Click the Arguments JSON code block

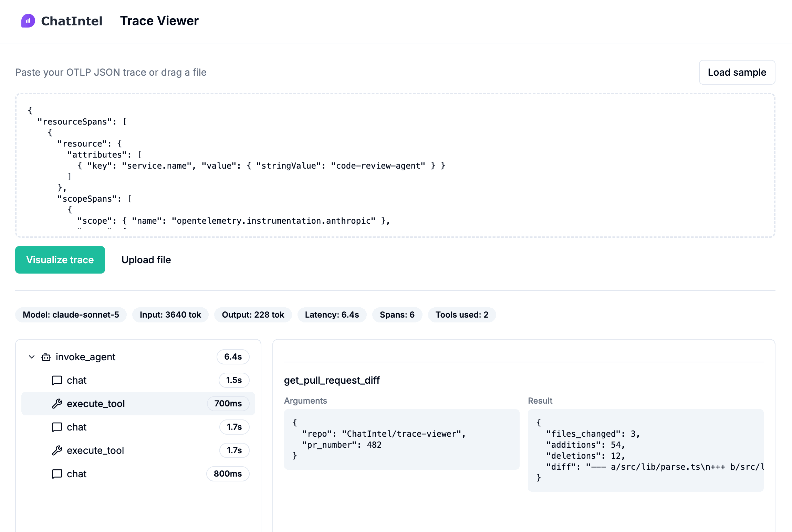(x=402, y=439)
